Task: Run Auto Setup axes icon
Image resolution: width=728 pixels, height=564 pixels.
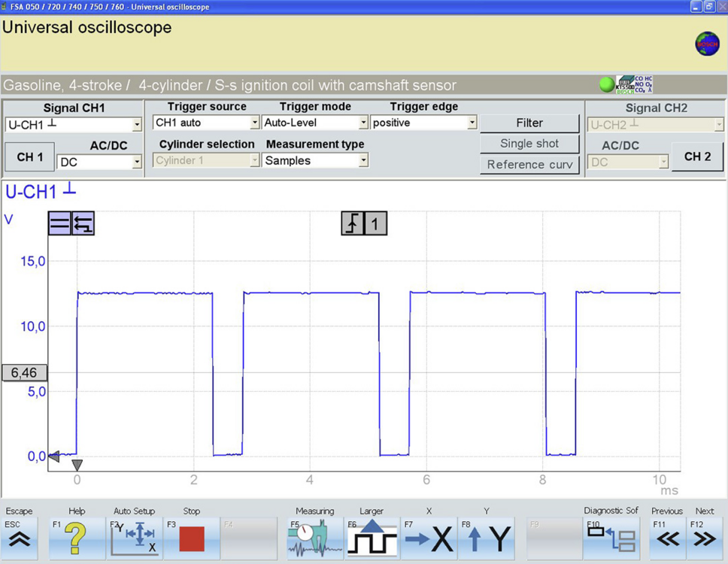Action: pyautogui.click(x=135, y=538)
